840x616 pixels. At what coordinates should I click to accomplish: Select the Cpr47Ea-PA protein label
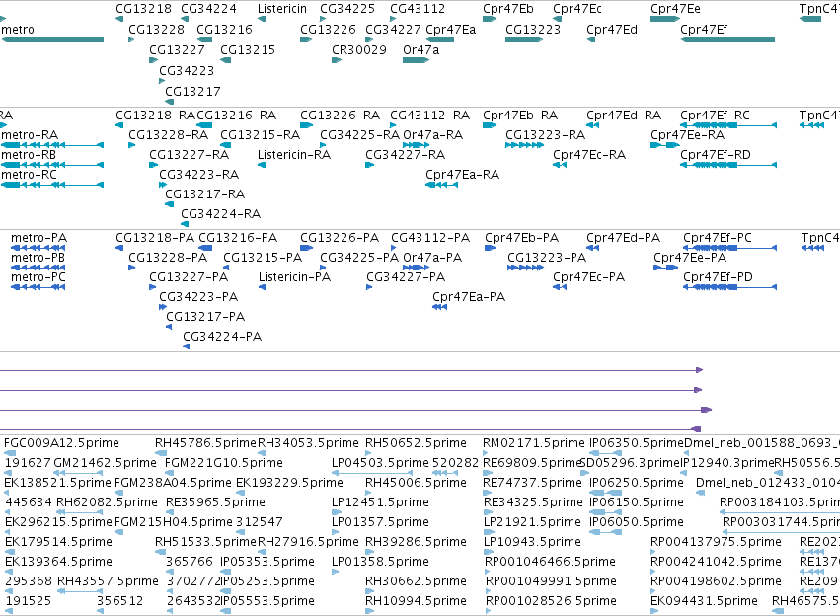click(469, 297)
